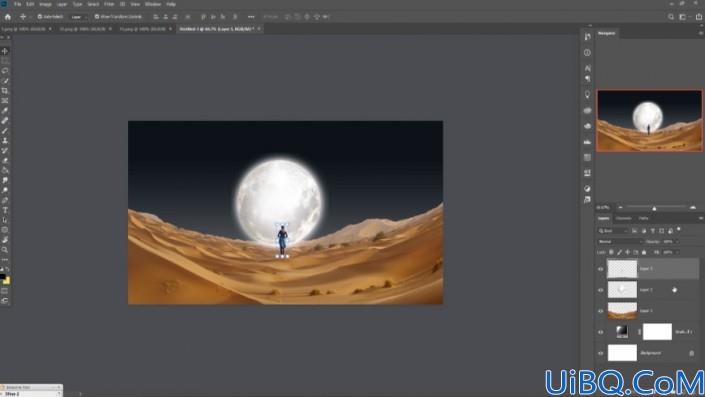Select the Healing Brush tool
Image resolution: width=705 pixels, height=397 pixels.
tap(5, 120)
